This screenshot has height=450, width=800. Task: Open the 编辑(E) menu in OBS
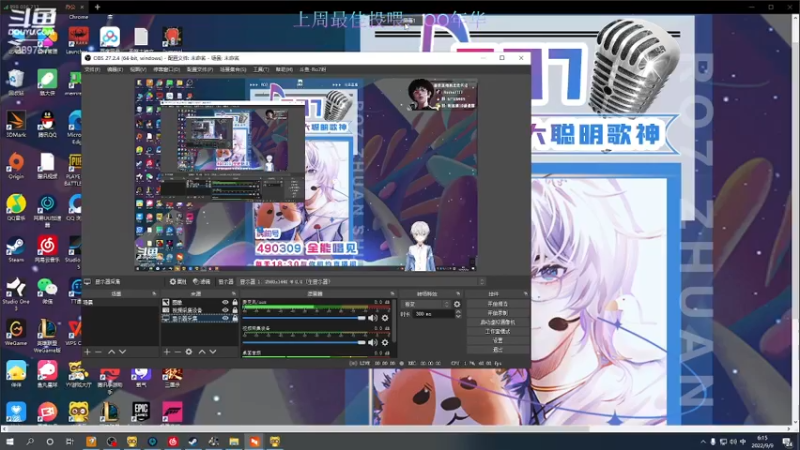point(114,69)
